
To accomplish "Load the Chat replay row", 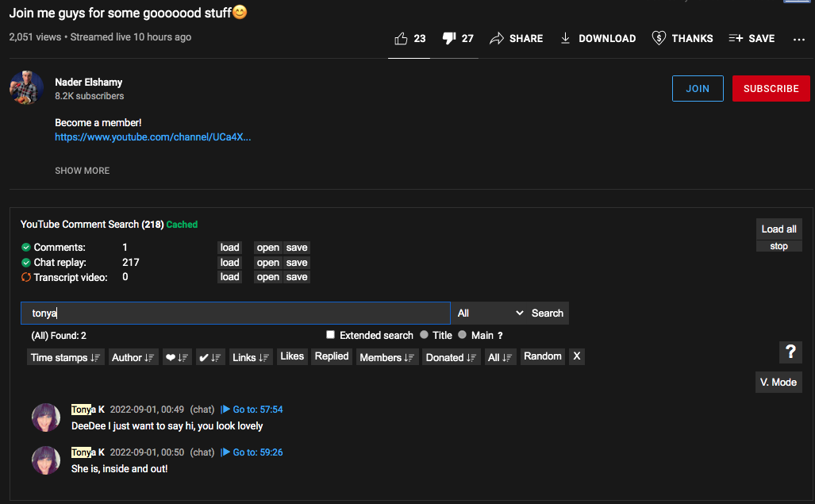I will pyautogui.click(x=229, y=263).
